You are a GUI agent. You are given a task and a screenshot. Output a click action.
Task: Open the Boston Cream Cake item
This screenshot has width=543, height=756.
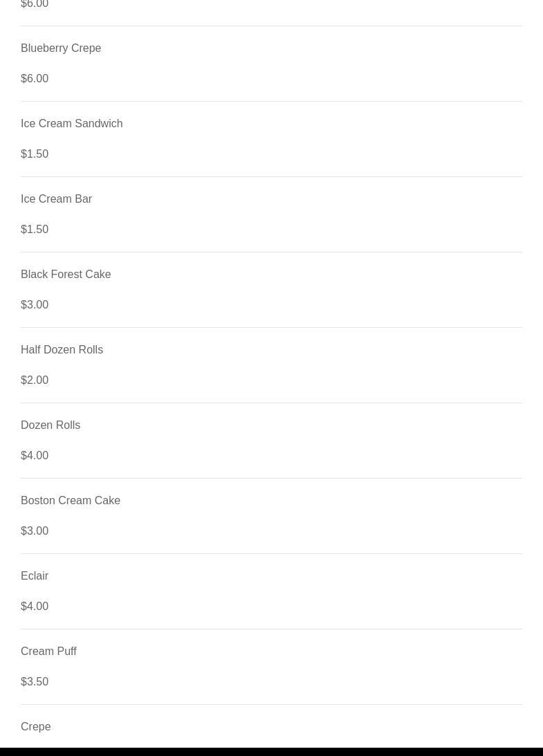[x=71, y=501]
